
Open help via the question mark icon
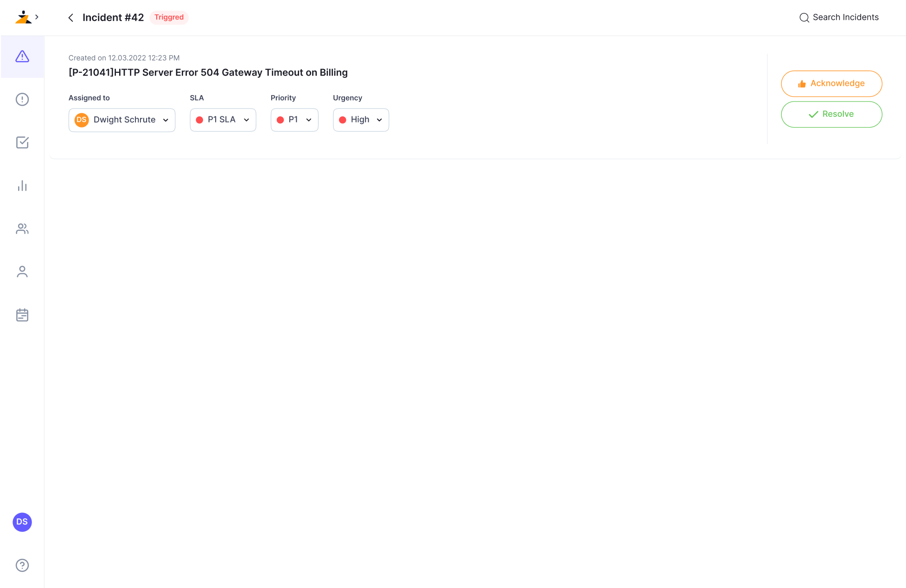pyautogui.click(x=22, y=565)
